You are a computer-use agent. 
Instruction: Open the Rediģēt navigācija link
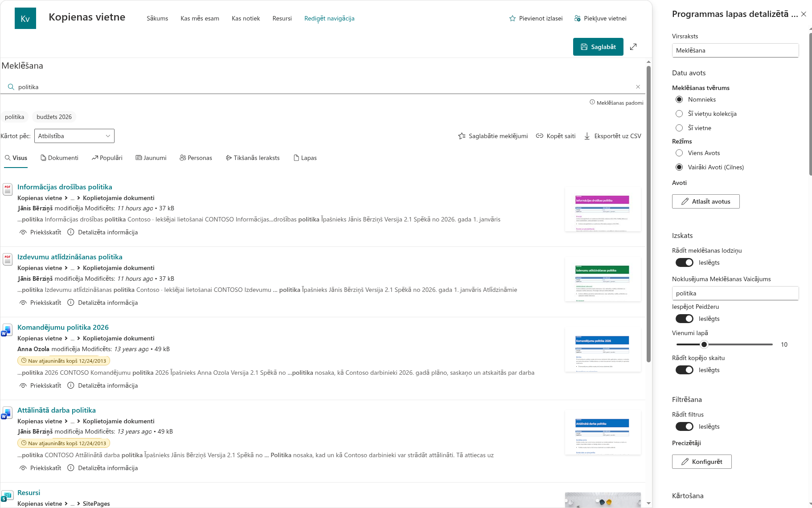[x=329, y=18]
